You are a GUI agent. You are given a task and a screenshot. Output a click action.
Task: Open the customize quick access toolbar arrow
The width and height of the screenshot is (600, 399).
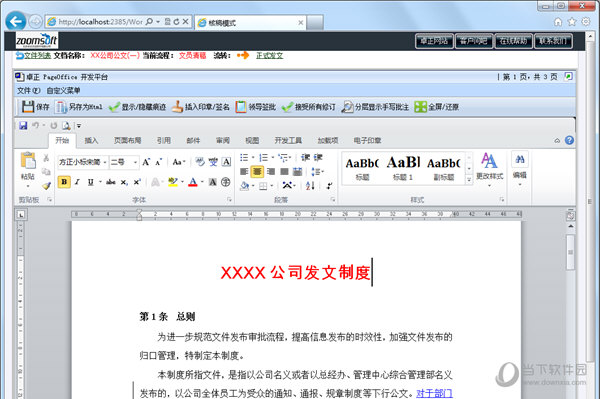tap(79, 125)
